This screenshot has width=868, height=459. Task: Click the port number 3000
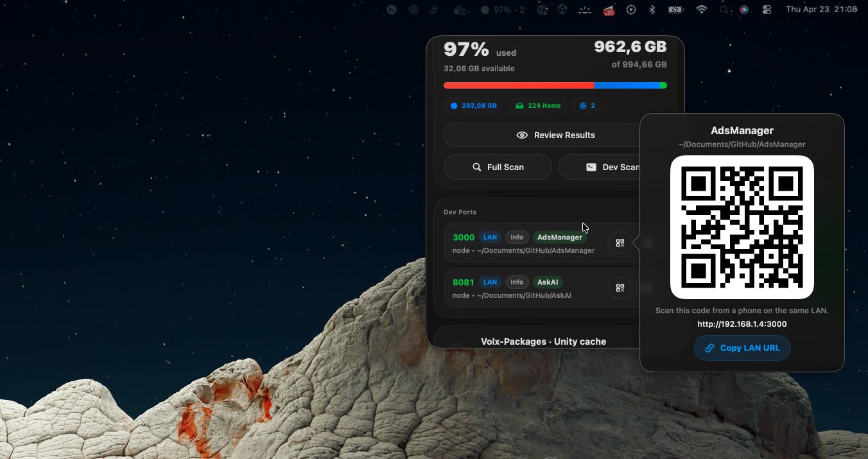point(464,237)
